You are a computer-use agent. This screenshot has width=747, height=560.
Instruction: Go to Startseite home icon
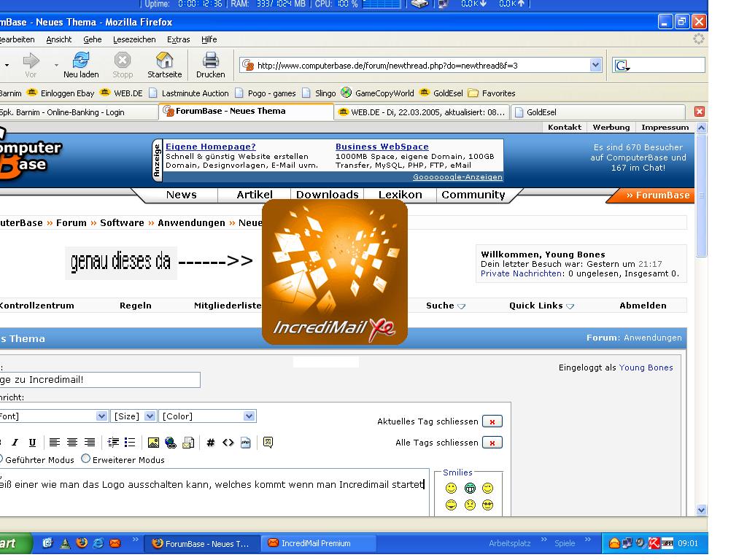tap(164, 61)
